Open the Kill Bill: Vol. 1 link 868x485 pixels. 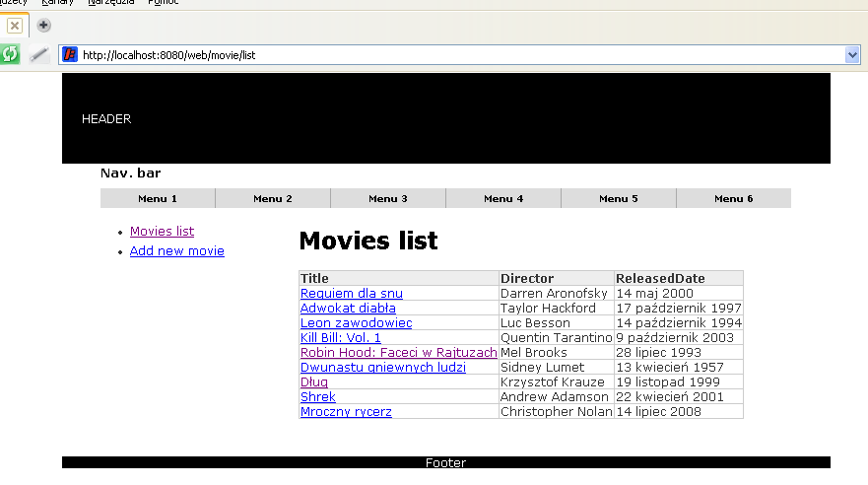tap(341, 338)
